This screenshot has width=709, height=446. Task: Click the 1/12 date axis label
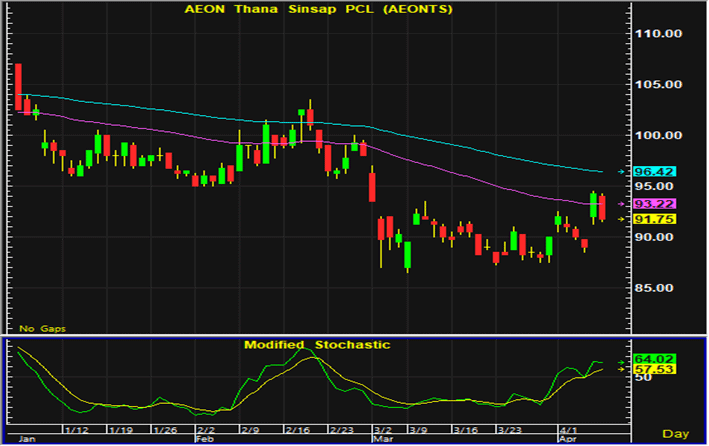pos(76,428)
